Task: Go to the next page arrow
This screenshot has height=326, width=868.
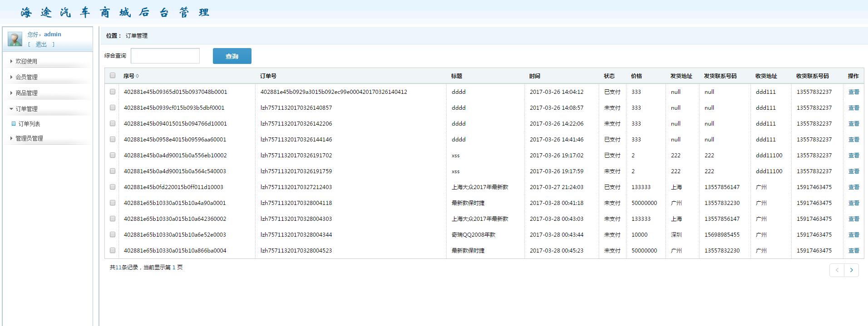Action: point(851,270)
